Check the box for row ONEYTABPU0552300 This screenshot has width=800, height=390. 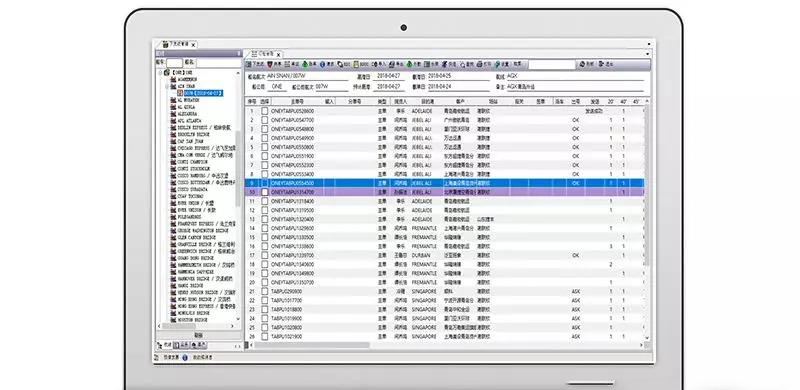(x=265, y=165)
